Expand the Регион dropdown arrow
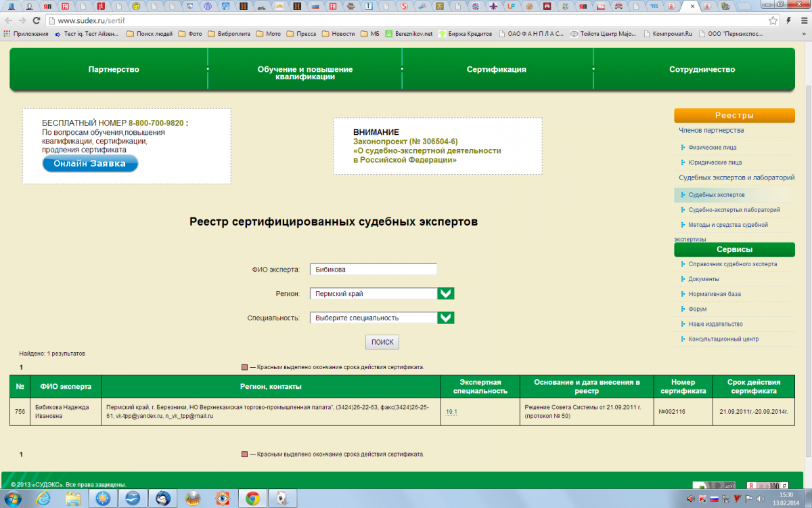 [445, 293]
